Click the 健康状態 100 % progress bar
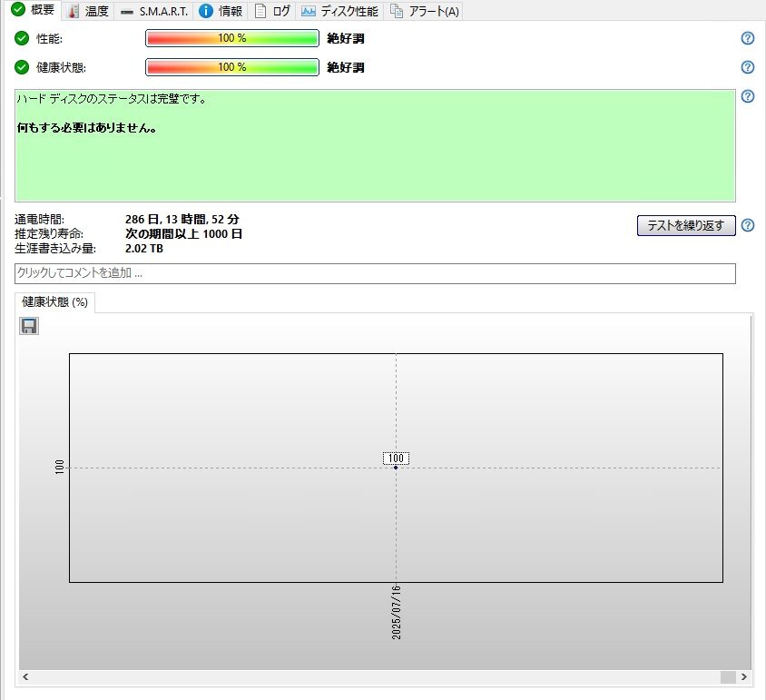 [232, 67]
